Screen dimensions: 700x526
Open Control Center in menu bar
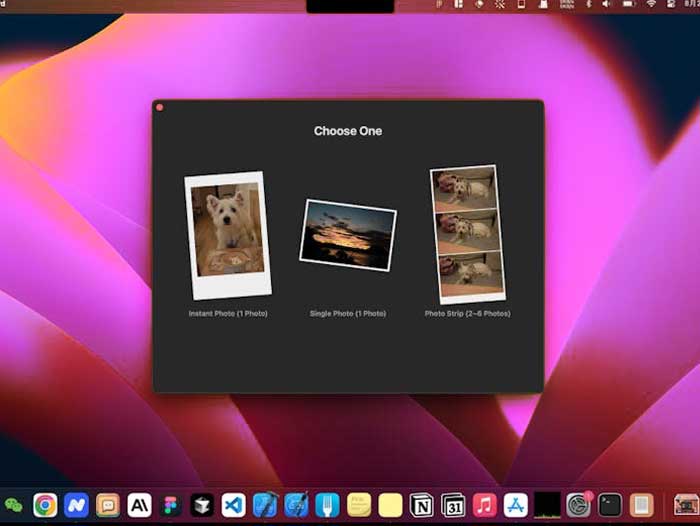(x=671, y=4)
